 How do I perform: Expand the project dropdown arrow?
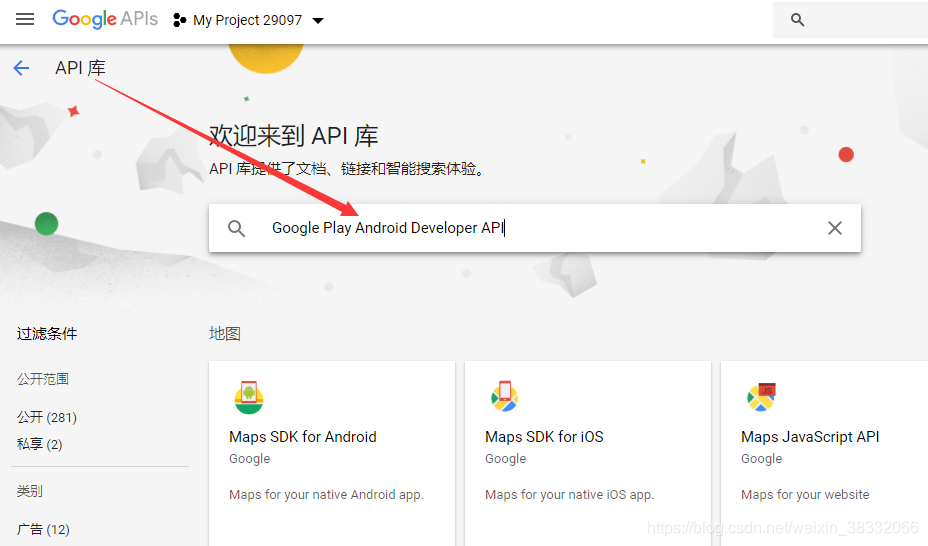click(318, 21)
